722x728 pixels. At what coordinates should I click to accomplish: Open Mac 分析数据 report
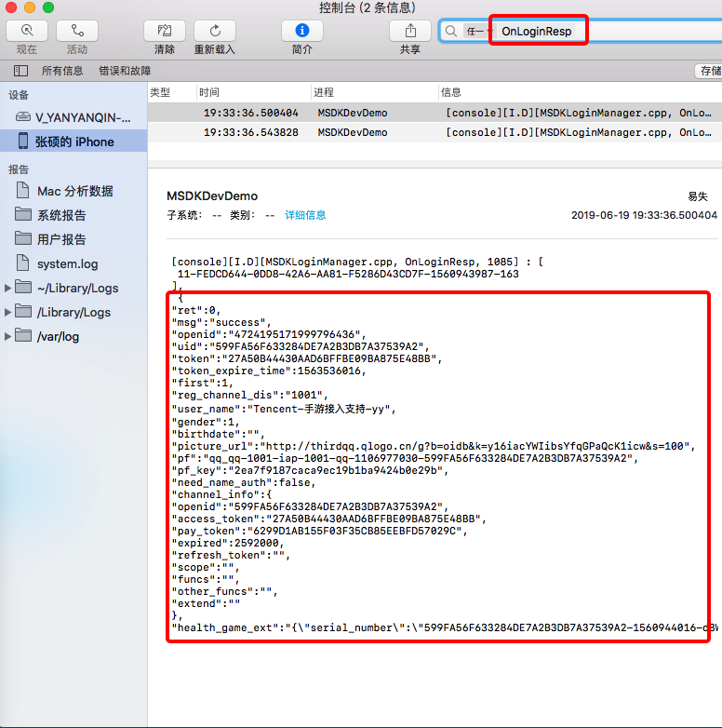[75, 191]
